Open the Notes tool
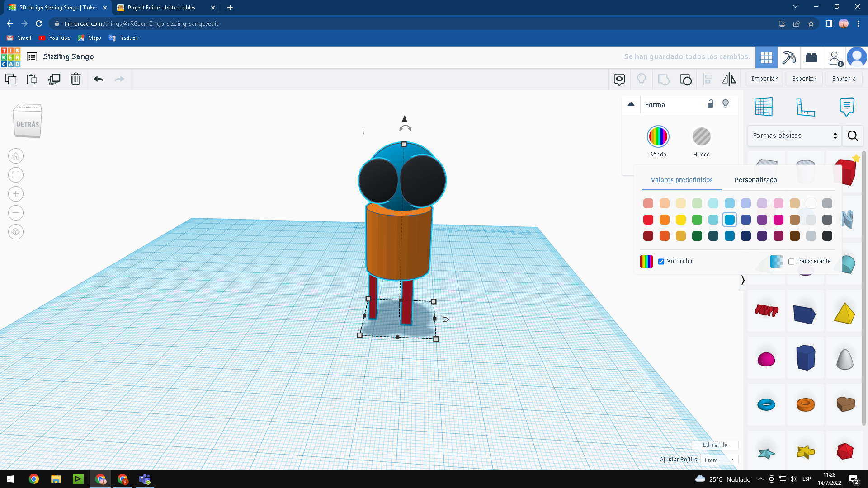 (x=847, y=107)
